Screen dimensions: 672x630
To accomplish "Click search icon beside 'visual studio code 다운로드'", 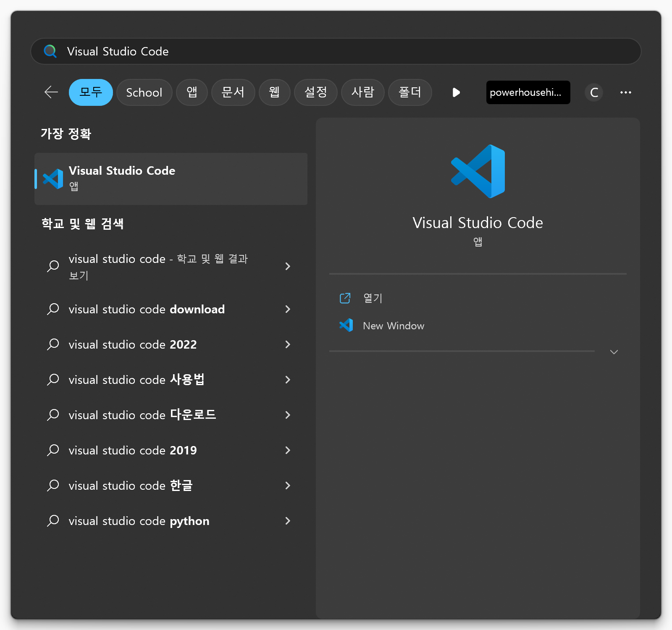I will 53,415.
